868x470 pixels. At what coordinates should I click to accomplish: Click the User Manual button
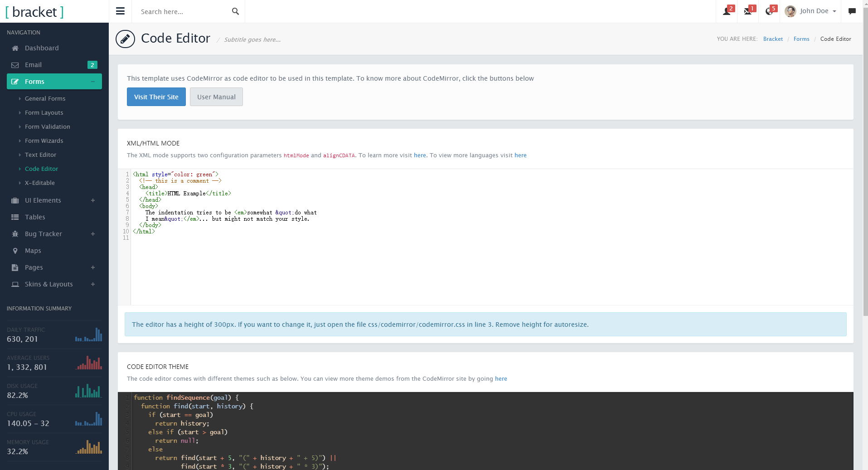pos(216,97)
